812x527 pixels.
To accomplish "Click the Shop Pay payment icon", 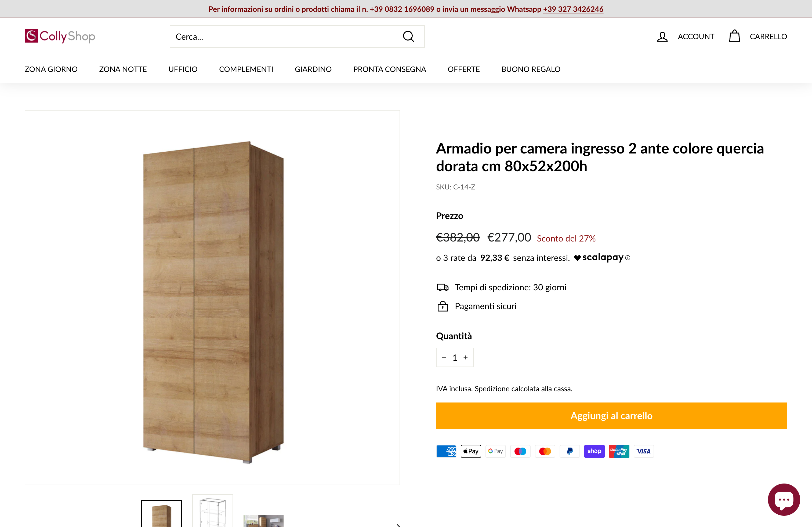I will pos(594,451).
